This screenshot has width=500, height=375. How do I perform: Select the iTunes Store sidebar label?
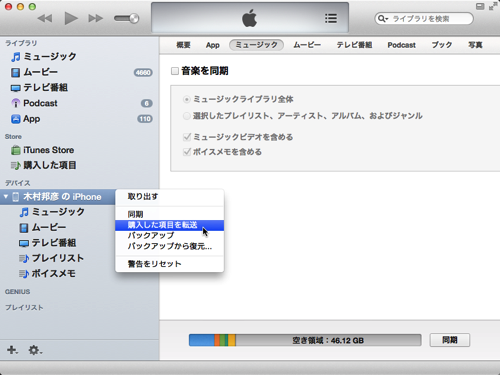(49, 150)
